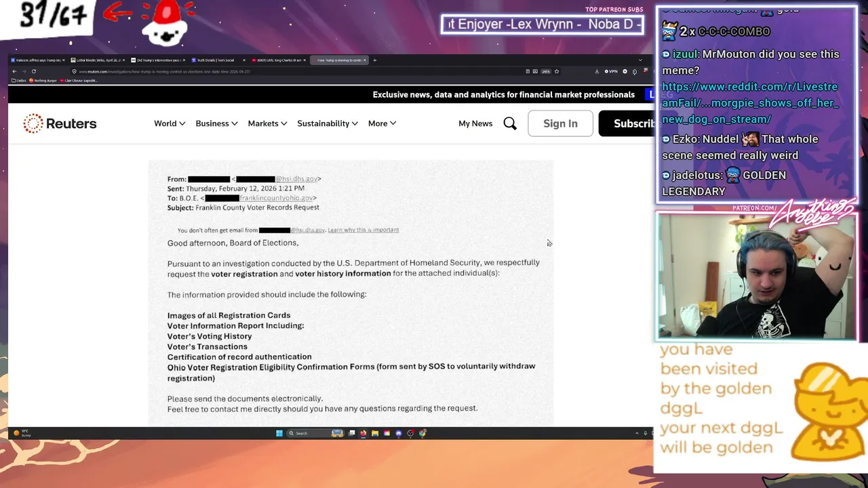868x488 pixels.
Task: Expand the More menu
Action: [382, 123]
